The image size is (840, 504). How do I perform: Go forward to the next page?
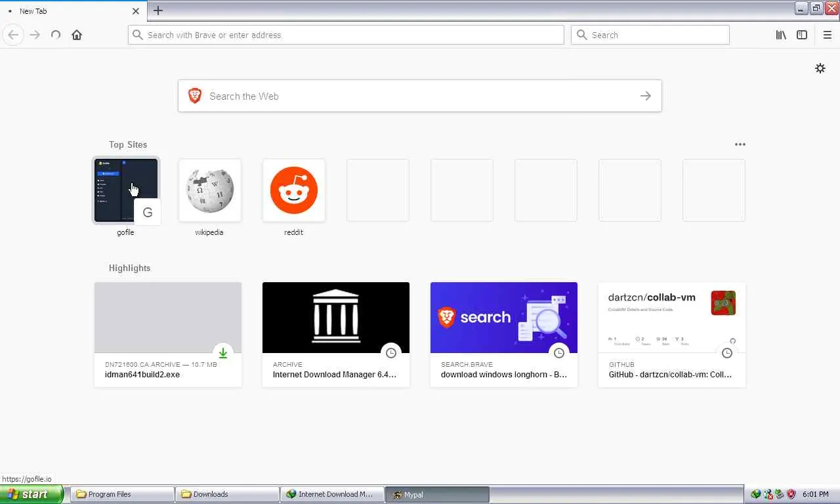click(35, 35)
